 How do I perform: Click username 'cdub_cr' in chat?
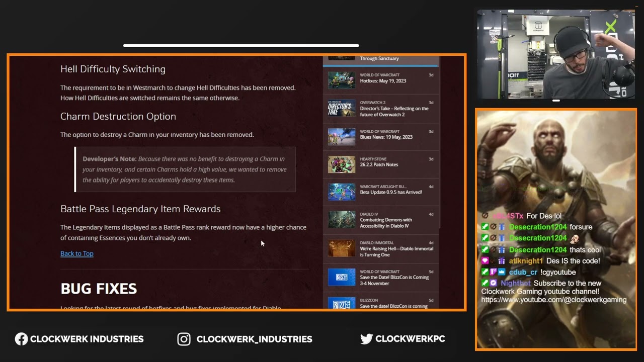[x=523, y=272]
